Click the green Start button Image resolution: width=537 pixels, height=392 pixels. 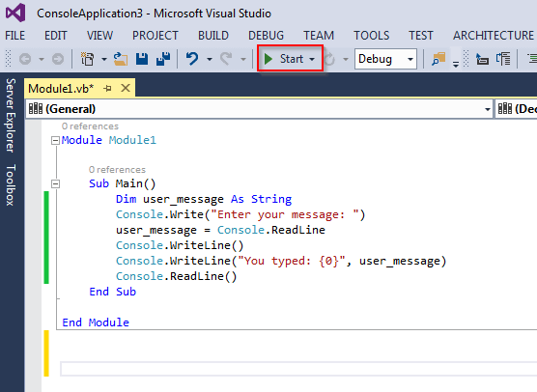point(284,59)
